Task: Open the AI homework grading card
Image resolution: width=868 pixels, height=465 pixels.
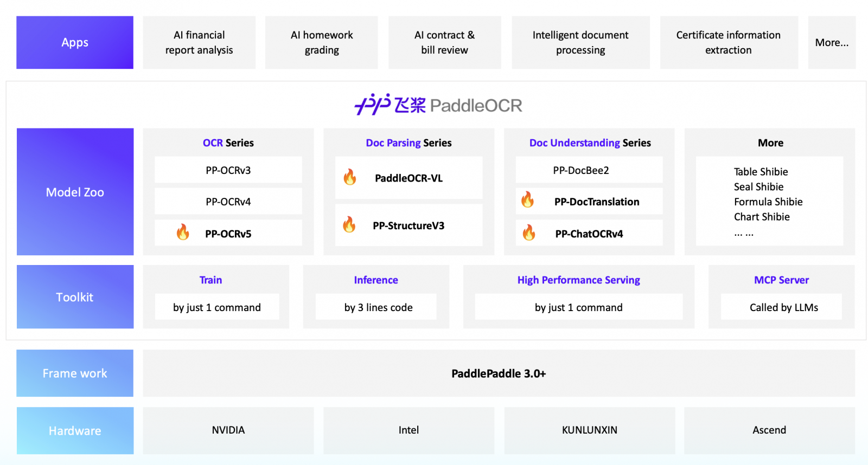Action: pyautogui.click(x=322, y=42)
